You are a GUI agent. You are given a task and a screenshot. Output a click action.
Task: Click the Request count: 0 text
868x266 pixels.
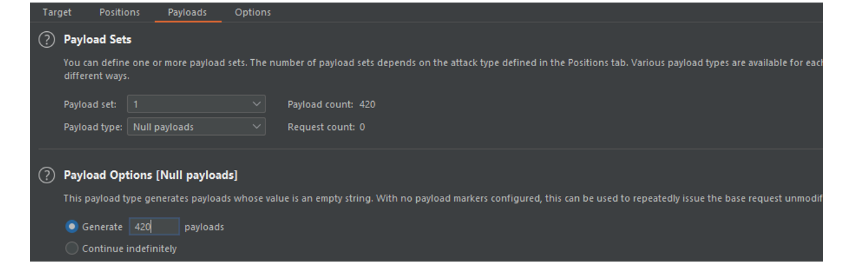[326, 127]
